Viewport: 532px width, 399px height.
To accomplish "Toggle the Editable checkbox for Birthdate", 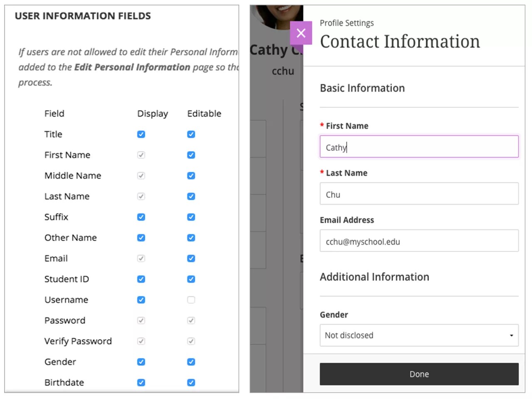I will pos(191,382).
